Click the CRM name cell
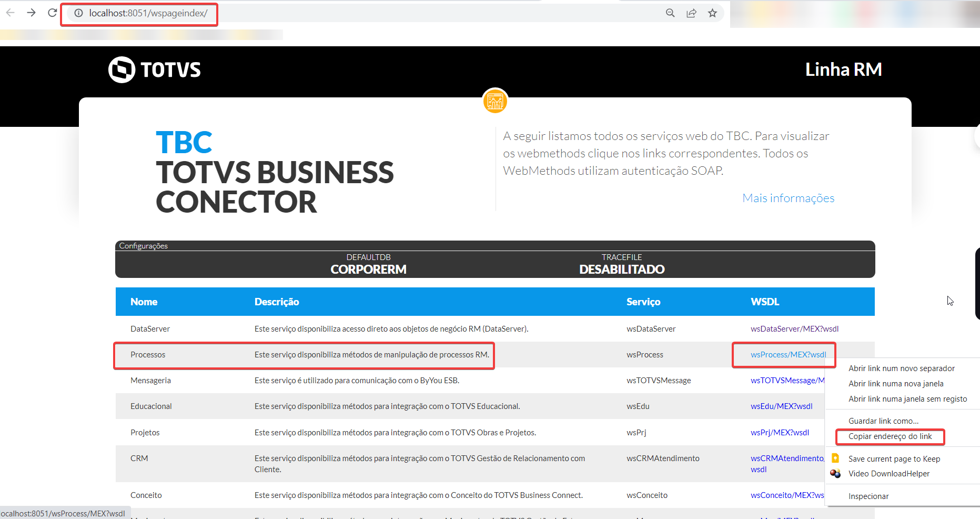 click(139, 458)
